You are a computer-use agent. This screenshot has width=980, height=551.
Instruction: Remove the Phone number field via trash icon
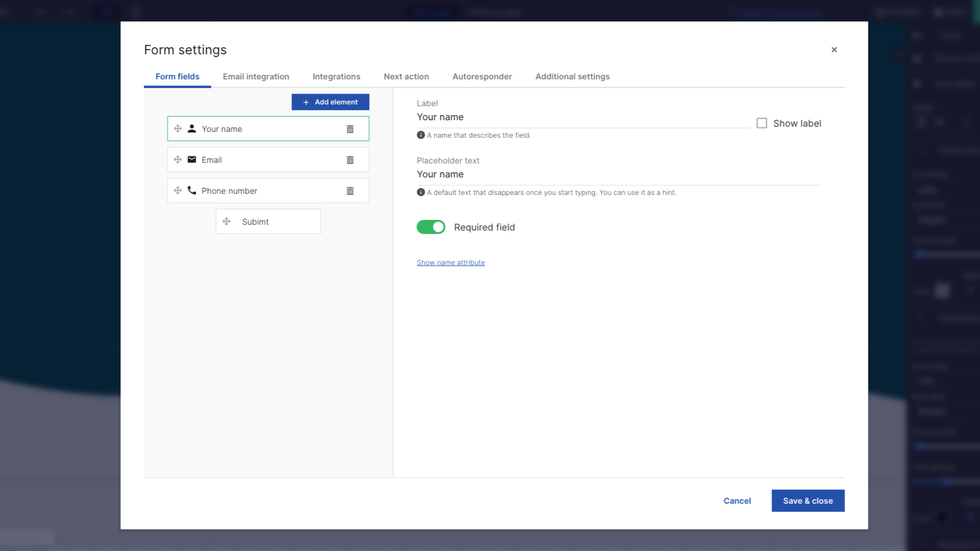tap(350, 190)
